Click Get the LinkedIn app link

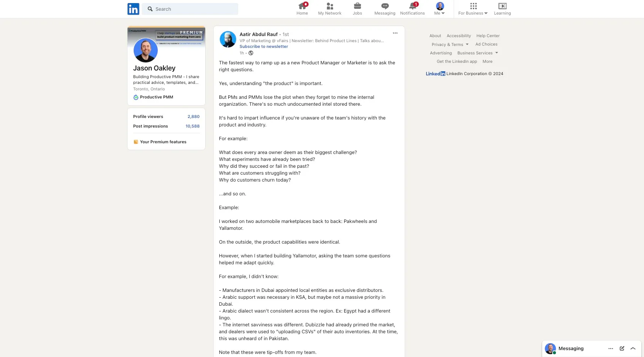click(x=457, y=61)
